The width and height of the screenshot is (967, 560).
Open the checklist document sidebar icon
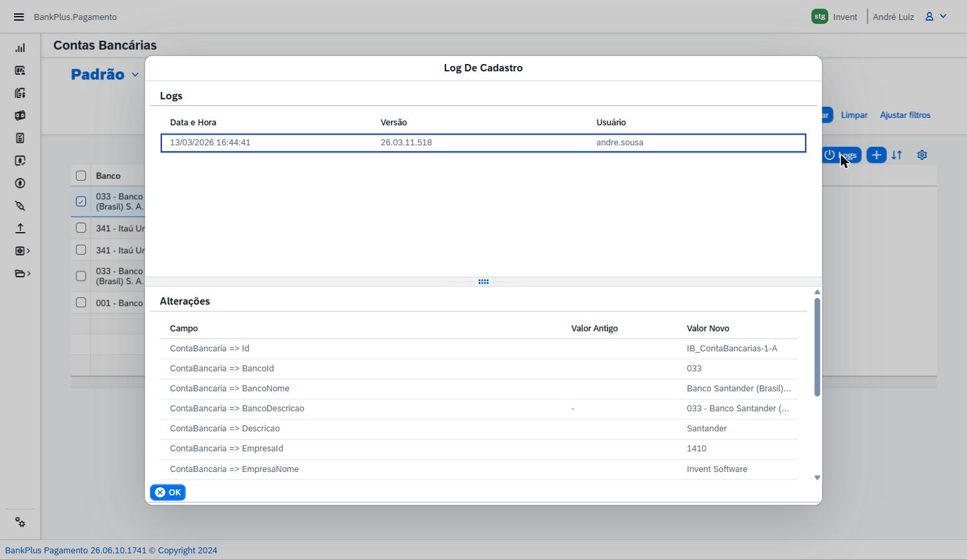[x=20, y=138]
